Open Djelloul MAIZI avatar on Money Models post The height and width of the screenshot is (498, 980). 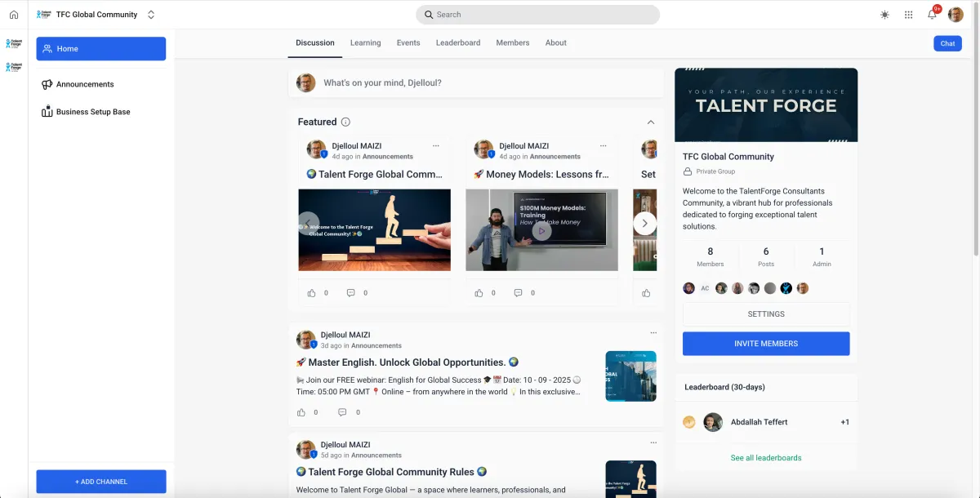coord(483,149)
